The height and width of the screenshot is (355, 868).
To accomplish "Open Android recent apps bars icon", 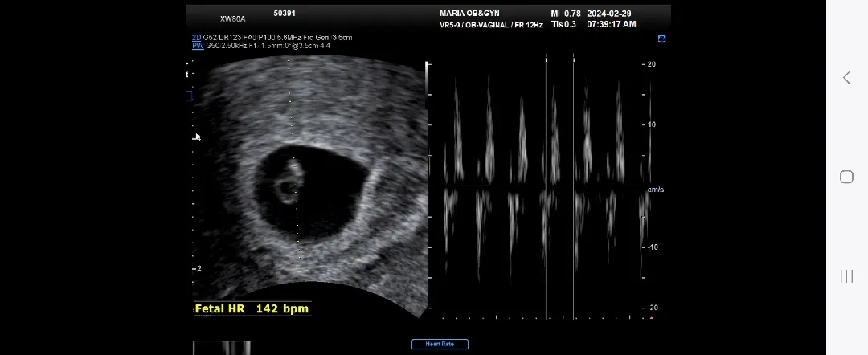I will [846, 276].
